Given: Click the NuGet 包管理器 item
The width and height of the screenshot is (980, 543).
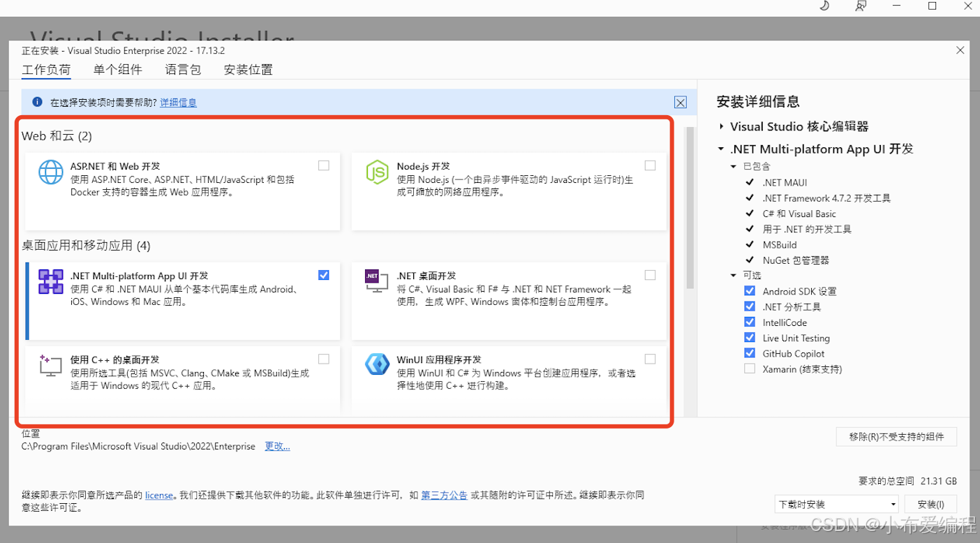Looking at the screenshot, I should [796, 260].
